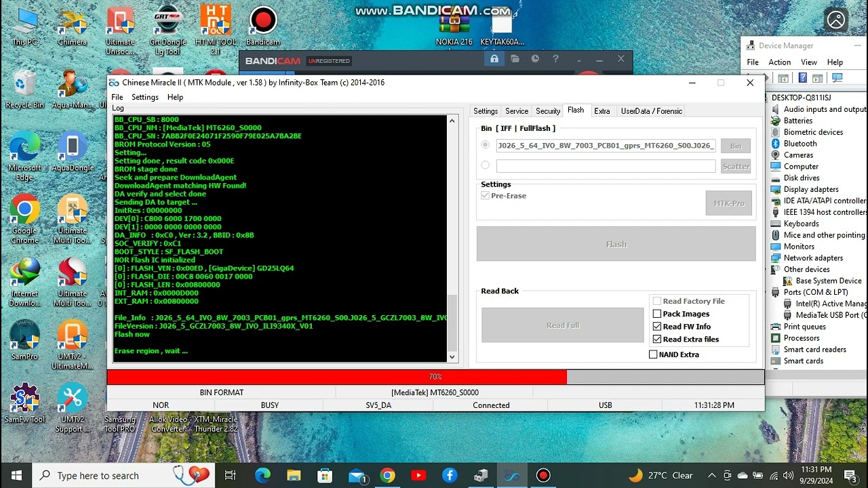The height and width of the screenshot is (488, 868).
Task: Open Microsoft Store from the taskbar
Action: [325, 475]
